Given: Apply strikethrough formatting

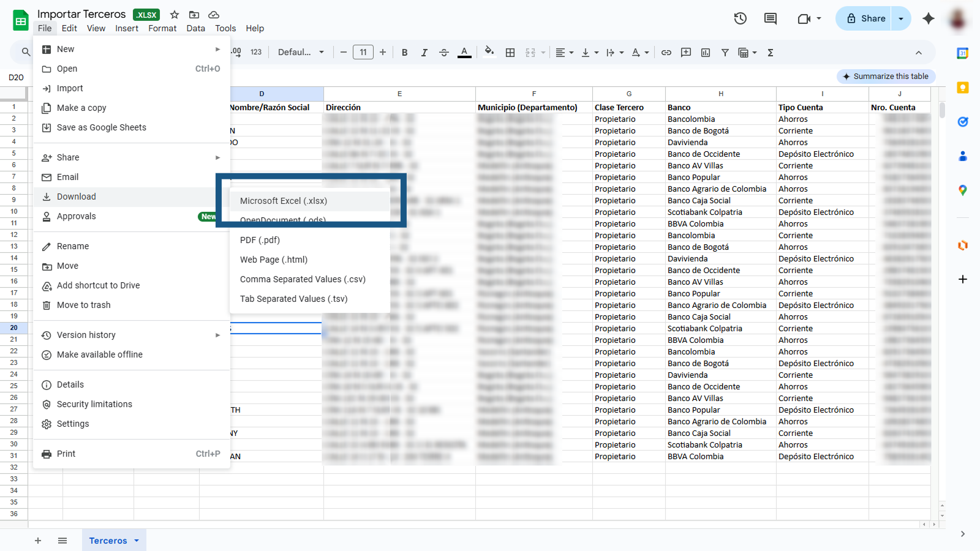Looking at the screenshot, I should coord(444,53).
